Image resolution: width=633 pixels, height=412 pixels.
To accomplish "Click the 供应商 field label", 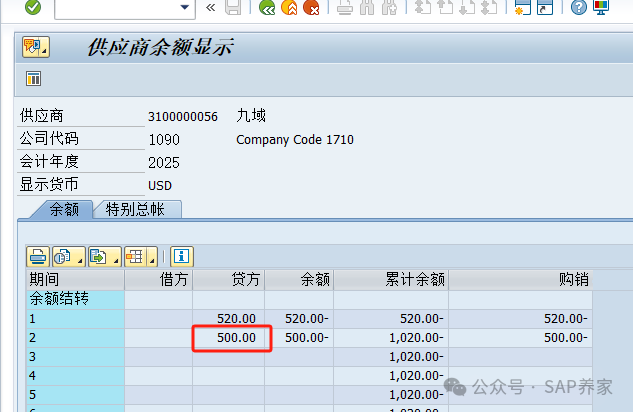I will tap(42, 116).
